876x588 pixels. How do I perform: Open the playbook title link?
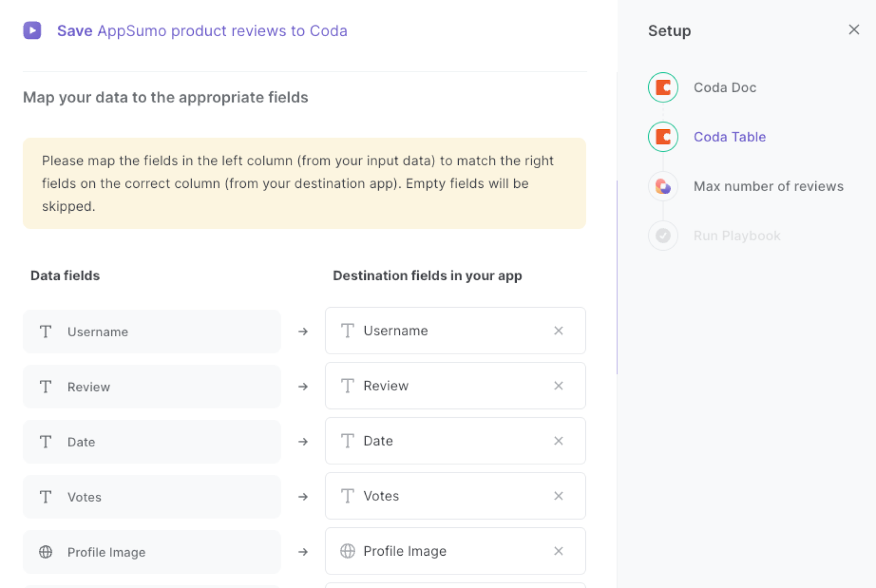click(x=202, y=31)
